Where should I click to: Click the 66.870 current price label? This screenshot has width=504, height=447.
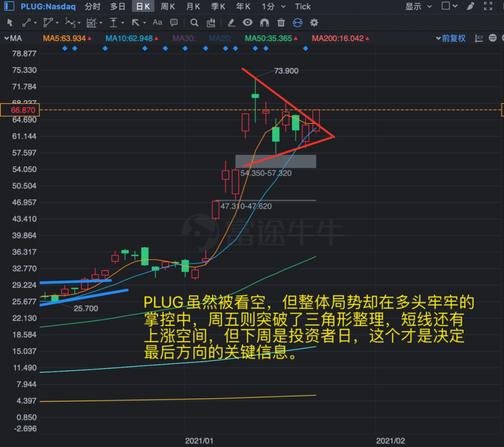click(x=20, y=110)
